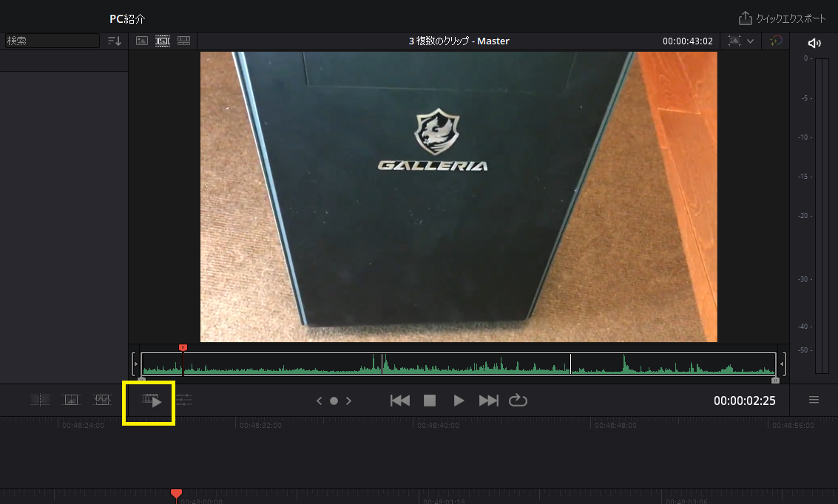This screenshot has height=504, width=838.
Task: Go to first frame of timeline
Action: (399, 401)
